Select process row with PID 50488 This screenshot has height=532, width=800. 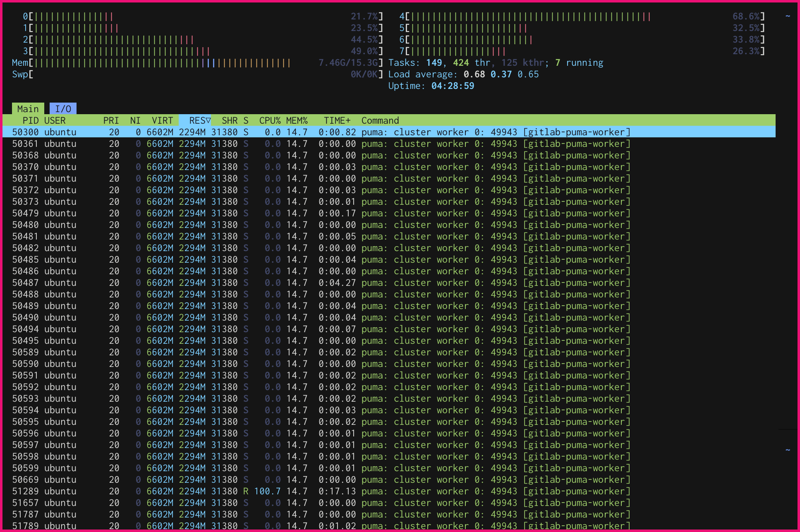[389, 294]
